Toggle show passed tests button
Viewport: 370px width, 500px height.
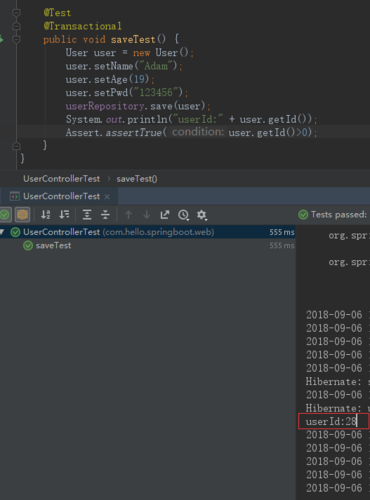(x=5, y=215)
